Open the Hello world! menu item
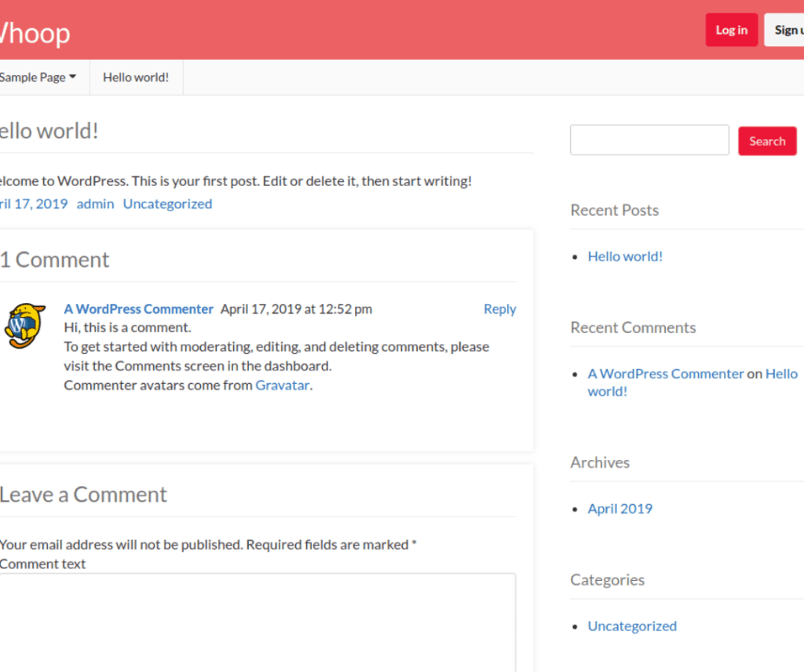 [x=136, y=78]
